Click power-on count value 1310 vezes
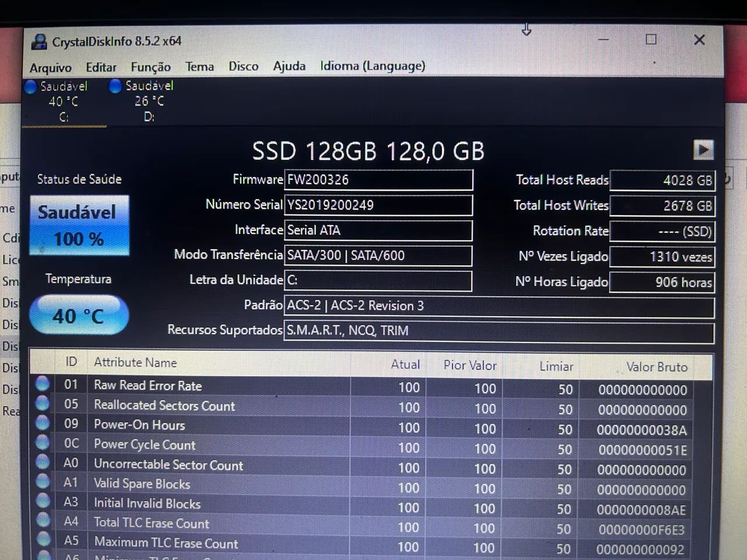Image resolution: width=747 pixels, height=560 pixels. tap(662, 257)
